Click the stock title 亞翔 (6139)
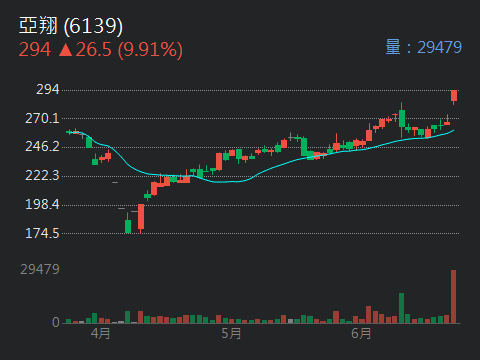The width and height of the screenshot is (480, 360). (71, 26)
